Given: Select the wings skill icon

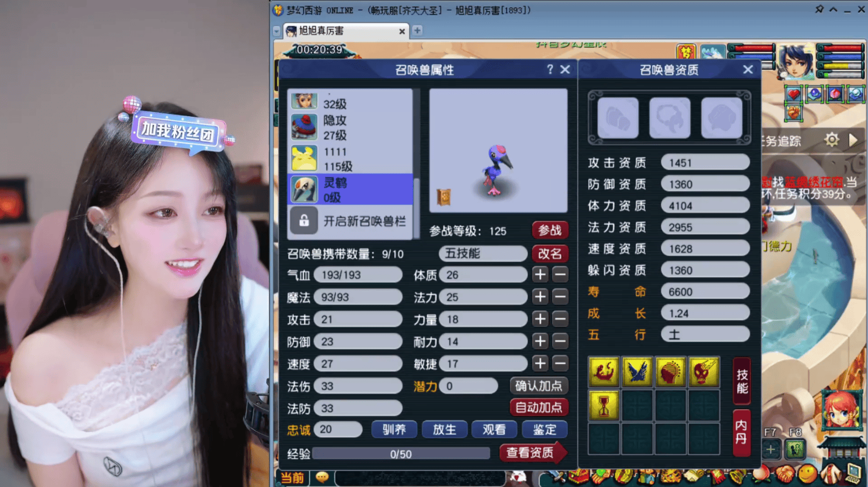Looking at the screenshot, I should (x=637, y=372).
